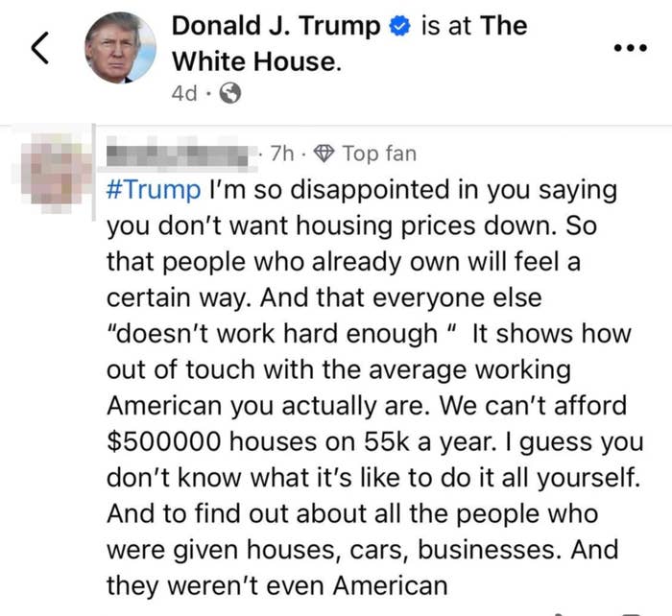This screenshot has width=672, height=616.
Task: Click the "is at" text in header
Action: (x=445, y=27)
